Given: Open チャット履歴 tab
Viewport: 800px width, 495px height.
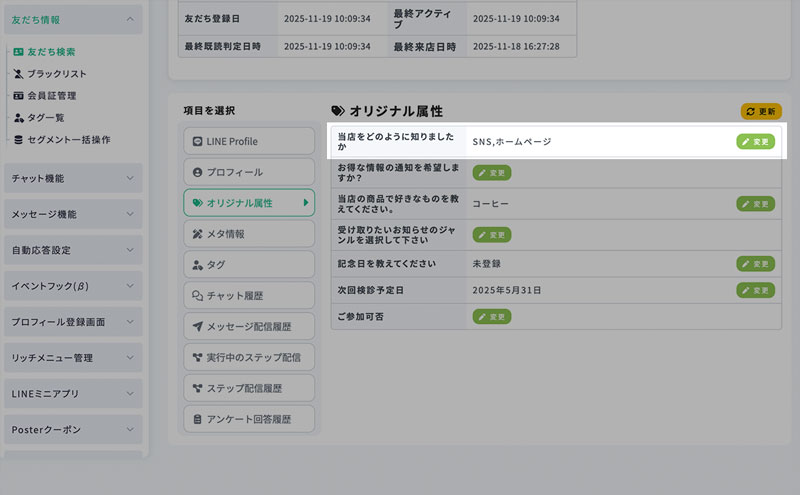Looking at the screenshot, I should pos(248,295).
